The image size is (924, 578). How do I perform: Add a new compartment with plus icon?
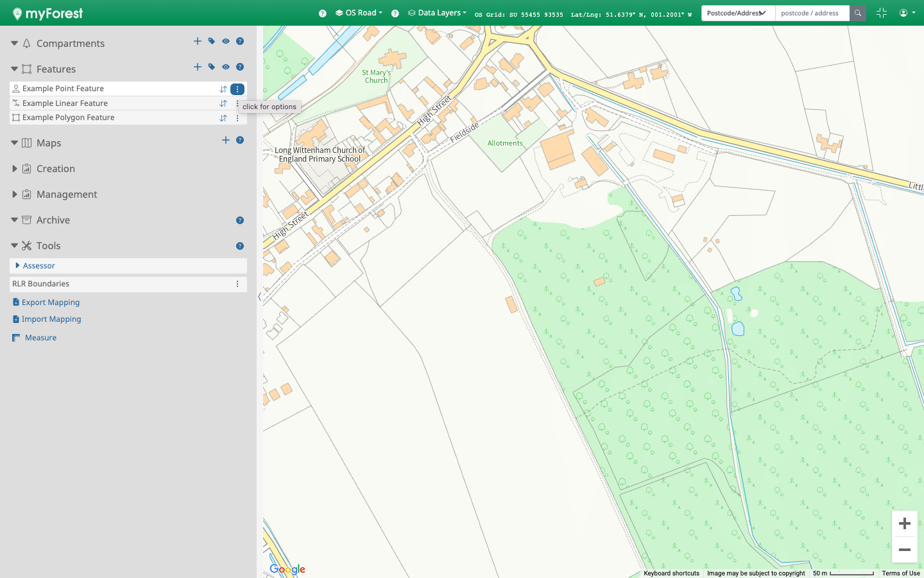[198, 41]
